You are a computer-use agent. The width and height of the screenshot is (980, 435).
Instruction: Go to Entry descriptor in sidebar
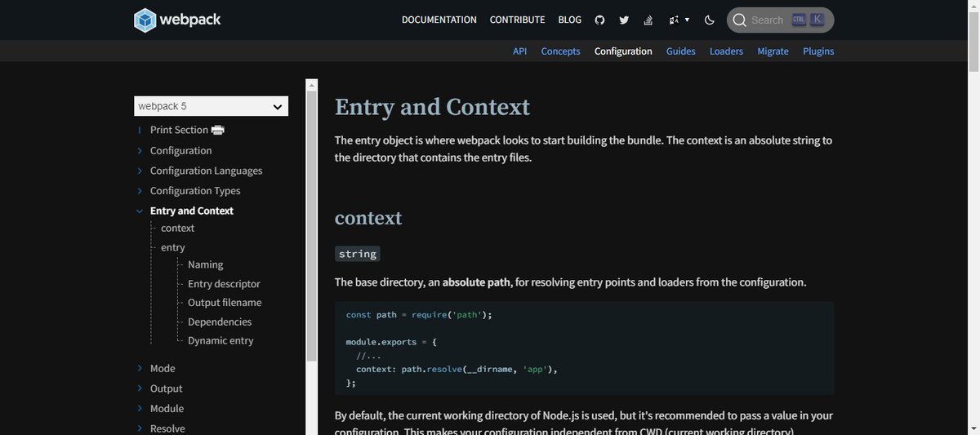pyautogui.click(x=224, y=284)
